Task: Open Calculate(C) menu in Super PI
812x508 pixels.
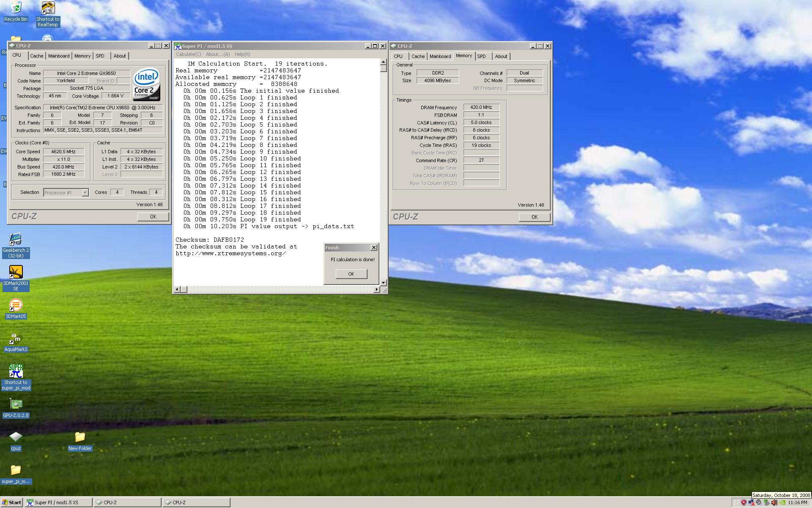Action: (189, 54)
